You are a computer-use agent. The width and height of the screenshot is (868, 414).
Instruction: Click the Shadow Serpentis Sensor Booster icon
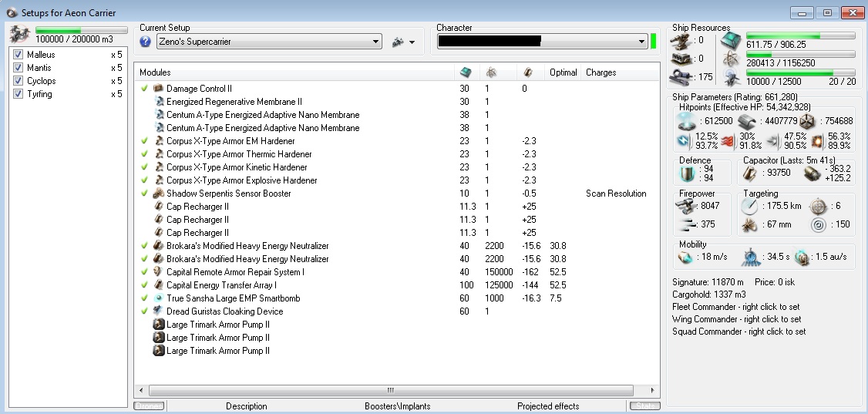pos(159,194)
